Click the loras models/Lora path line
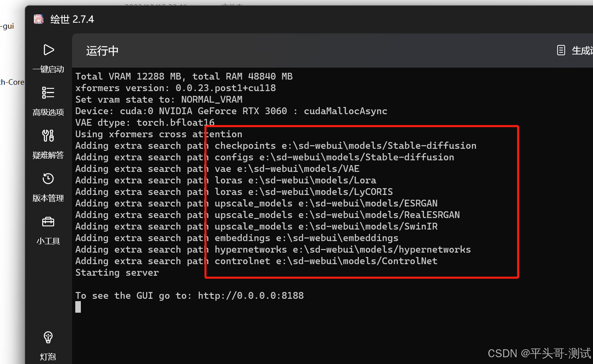 [x=226, y=180]
